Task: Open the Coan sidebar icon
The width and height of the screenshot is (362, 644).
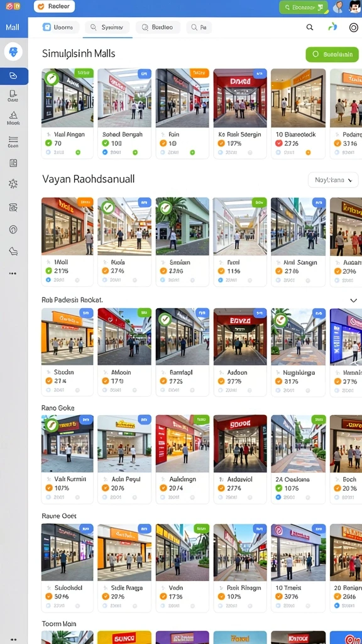Action: point(13,142)
